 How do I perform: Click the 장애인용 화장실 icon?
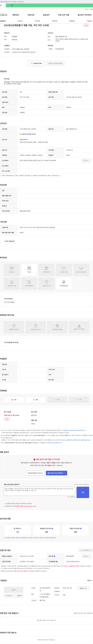coord(57,327)
